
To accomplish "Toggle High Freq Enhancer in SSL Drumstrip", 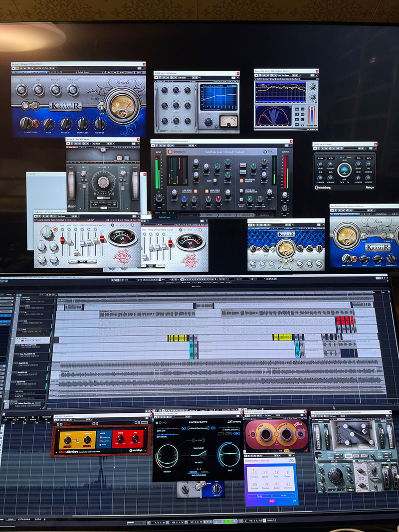I will pyautogui.click(x=206, y=191).
